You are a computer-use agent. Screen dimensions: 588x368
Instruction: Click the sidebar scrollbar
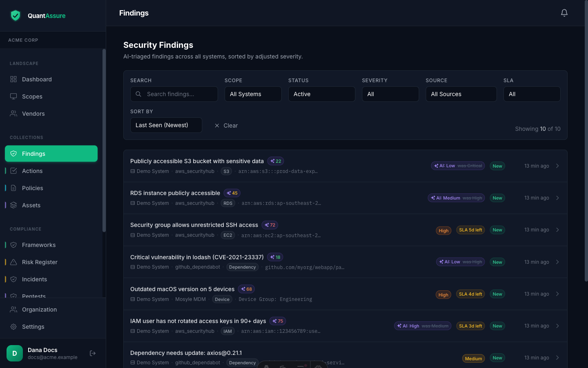tap(104, 140)
